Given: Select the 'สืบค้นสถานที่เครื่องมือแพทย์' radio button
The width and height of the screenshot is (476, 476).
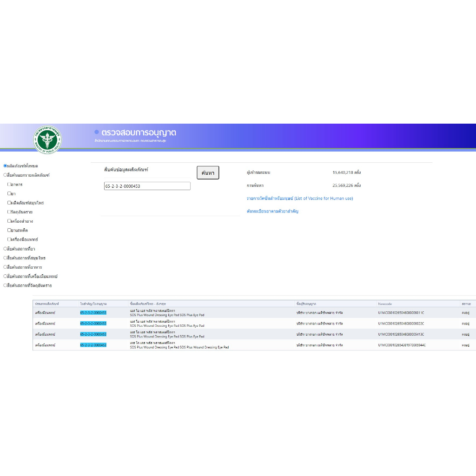Looking at the screenshot, I should [5, 276].
